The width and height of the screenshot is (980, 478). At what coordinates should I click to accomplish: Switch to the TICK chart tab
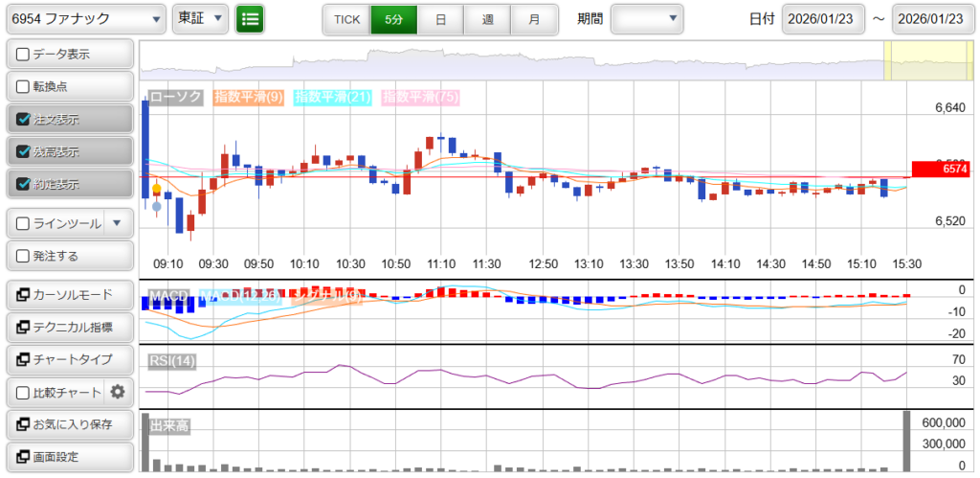tap(346, 18)
